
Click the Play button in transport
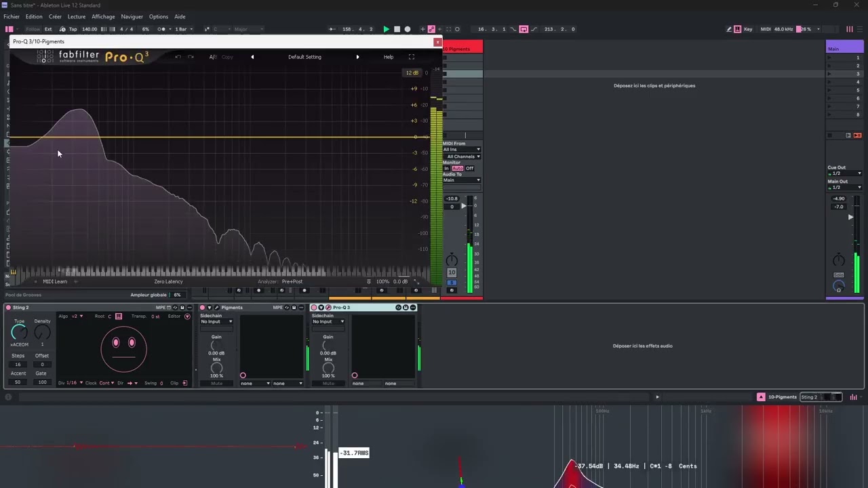point(387,29)
